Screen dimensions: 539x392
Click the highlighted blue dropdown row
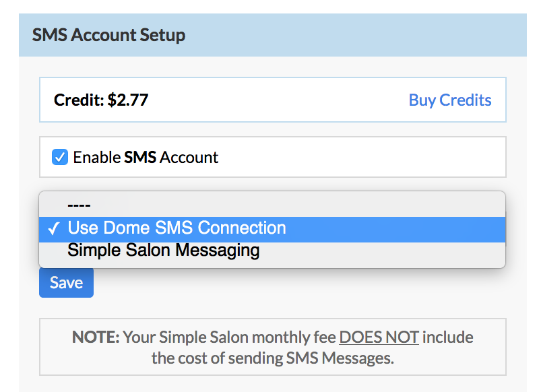272,229
